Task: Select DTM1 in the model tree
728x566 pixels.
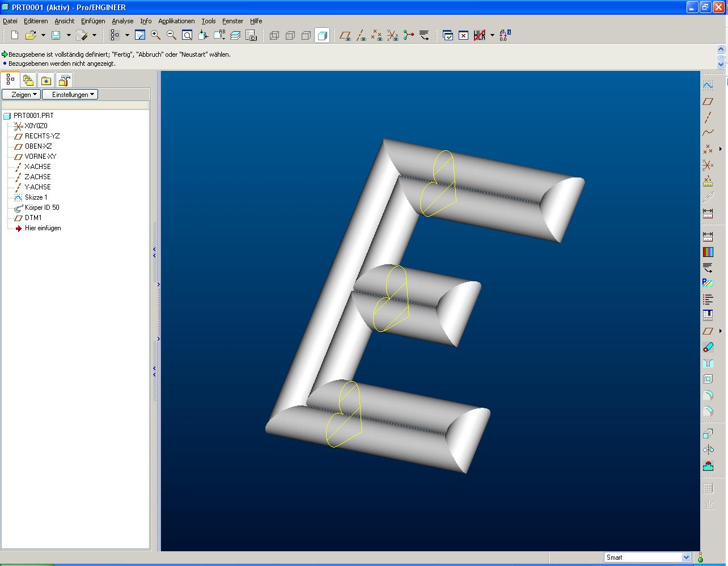Action: [x=33, y=218]
